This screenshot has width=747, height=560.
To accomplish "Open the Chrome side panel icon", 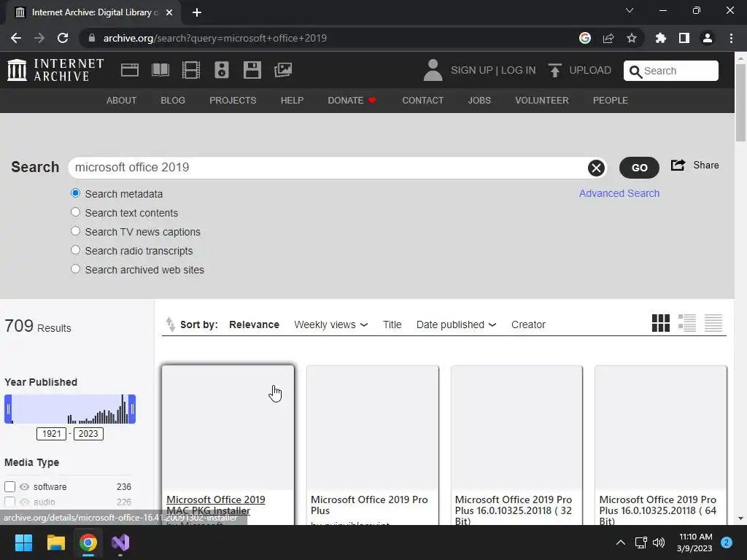I will (684, 38).
